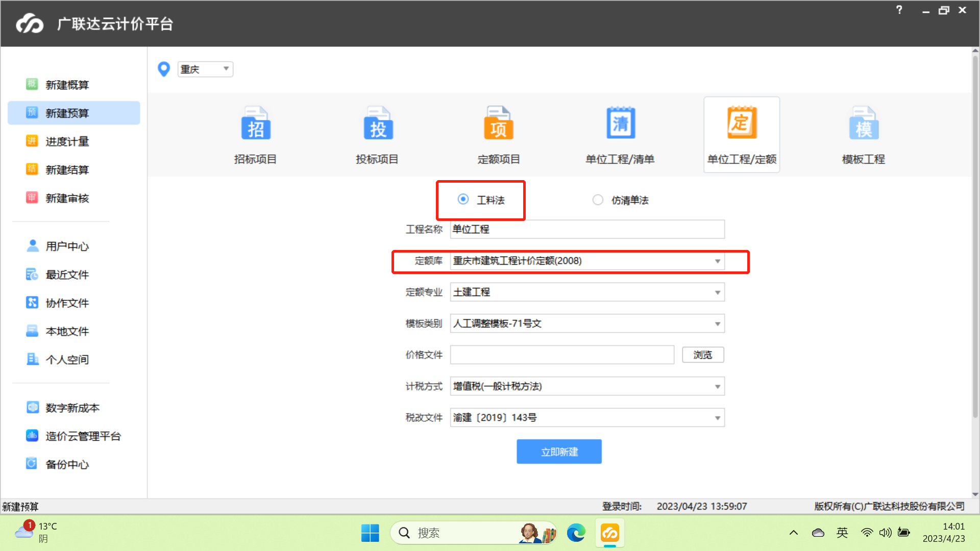
Task: Expand the 模板类别 dropdown
Action: [x=717, y=324]
